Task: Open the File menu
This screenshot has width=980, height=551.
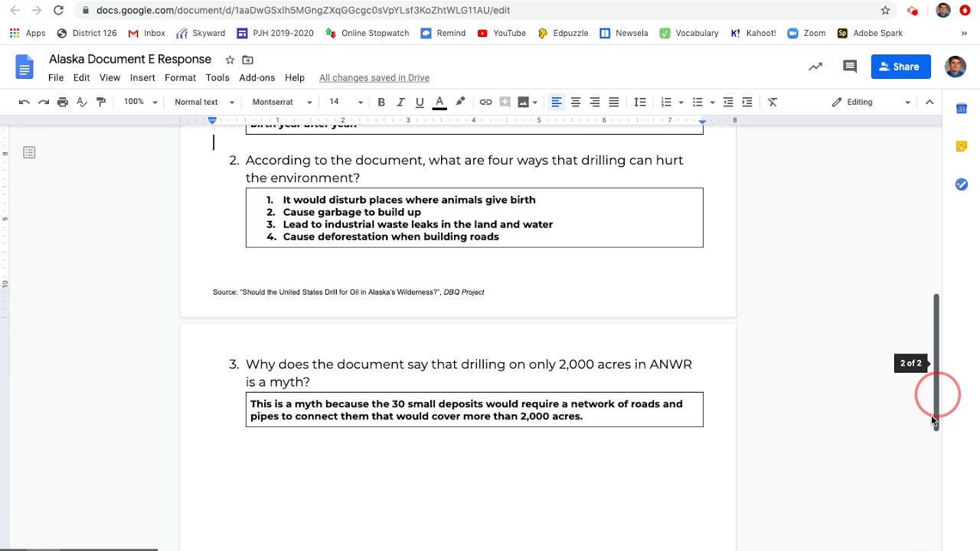Action: click(56, 78)
